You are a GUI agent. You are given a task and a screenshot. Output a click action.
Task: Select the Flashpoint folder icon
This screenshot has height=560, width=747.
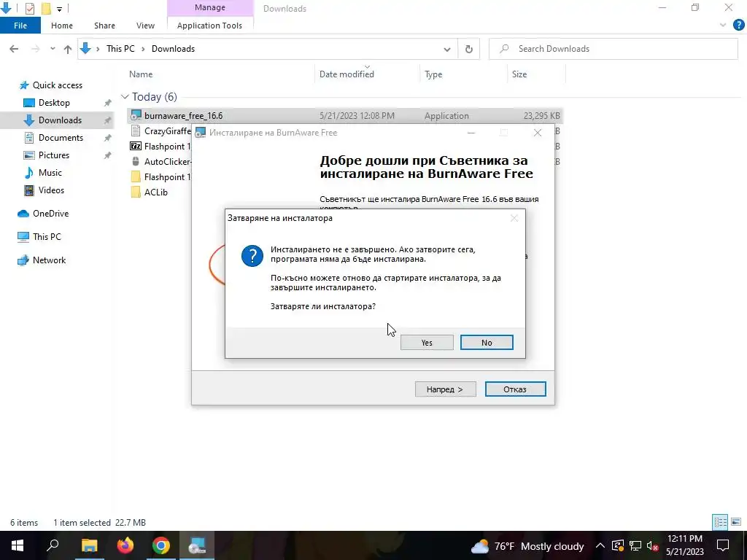pyautogui.click(x=136, y=176)
